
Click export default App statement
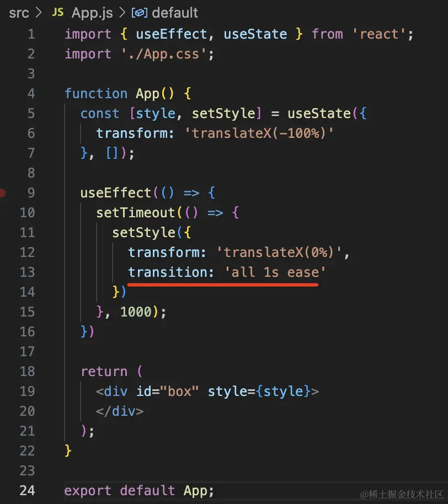[139, 491]
